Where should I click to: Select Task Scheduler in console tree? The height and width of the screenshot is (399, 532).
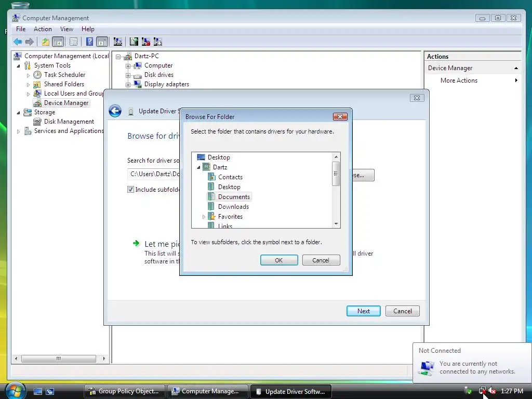point(64,75)
